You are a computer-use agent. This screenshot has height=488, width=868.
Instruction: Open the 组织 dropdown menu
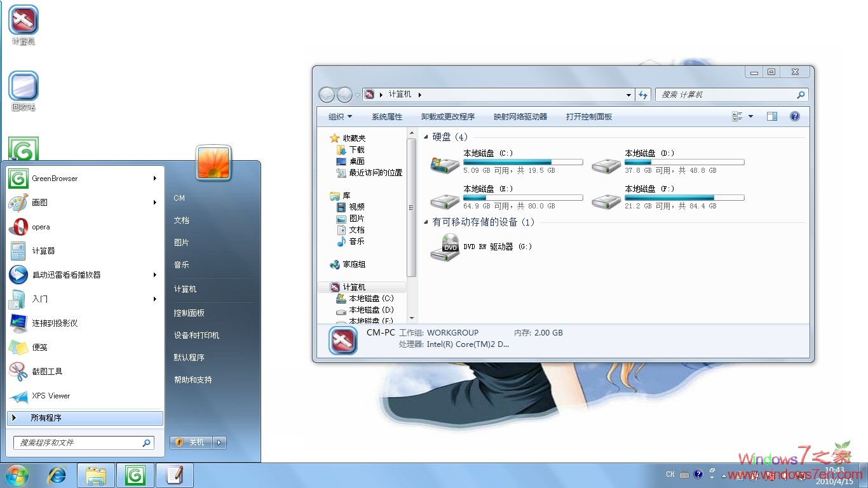(340, 117)
